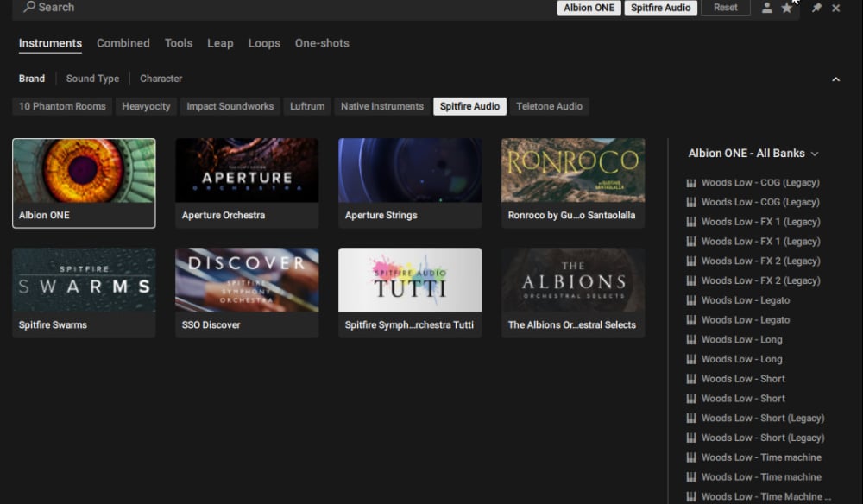Select the Aperture Orchestra library tile

coord(247,183)
